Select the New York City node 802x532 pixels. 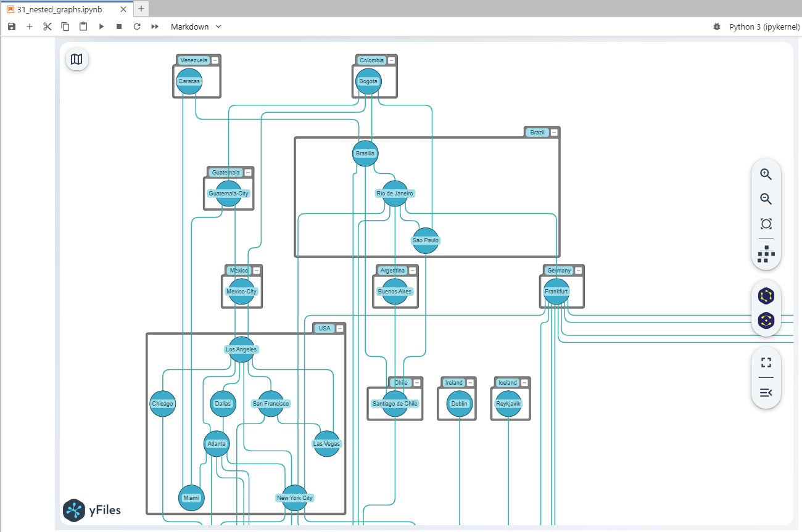coord(295,498)
